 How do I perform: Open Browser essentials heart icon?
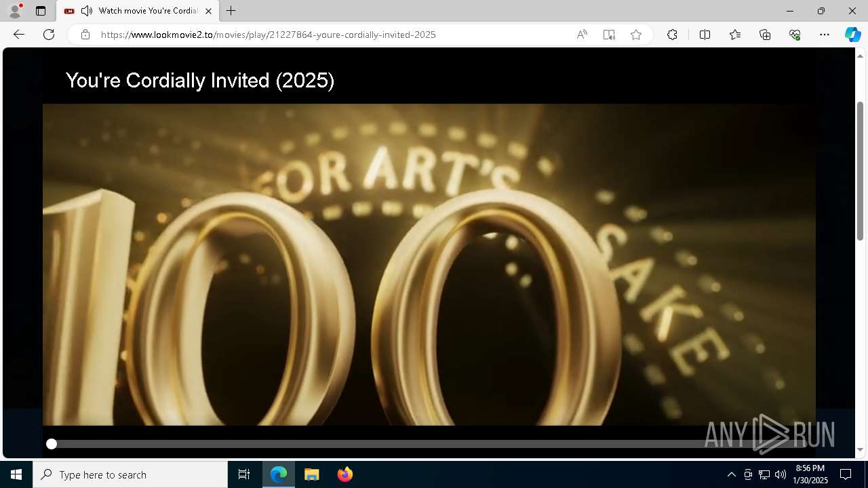pos(795,35)
